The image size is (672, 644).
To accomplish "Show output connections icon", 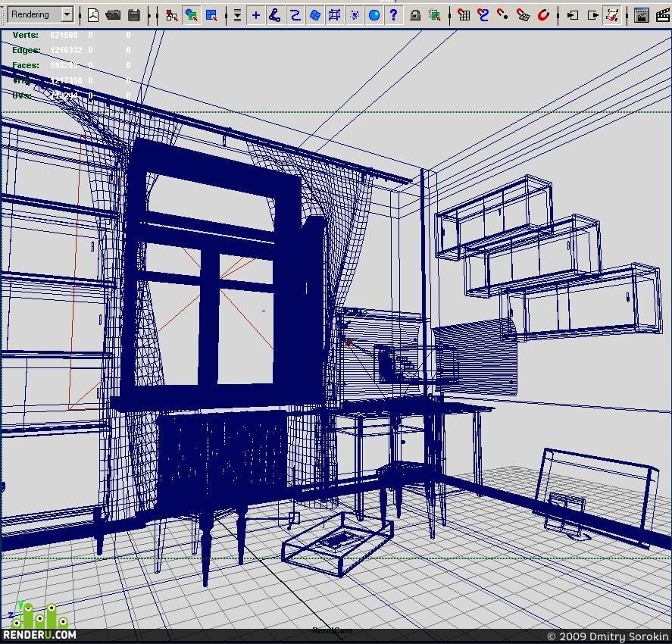I will coord(592,15).
